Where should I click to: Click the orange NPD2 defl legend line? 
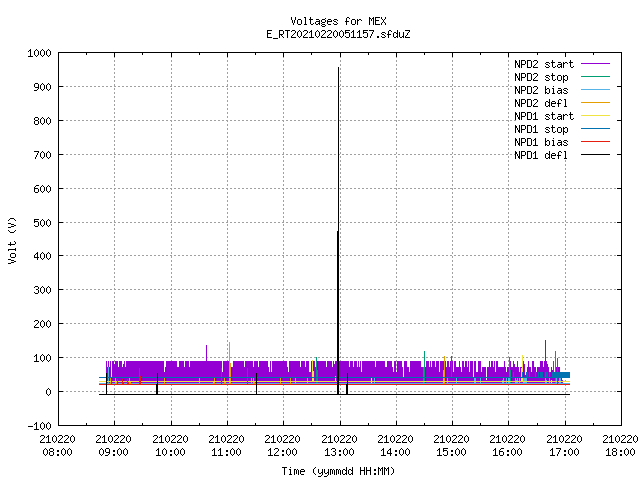coord(596,102)
